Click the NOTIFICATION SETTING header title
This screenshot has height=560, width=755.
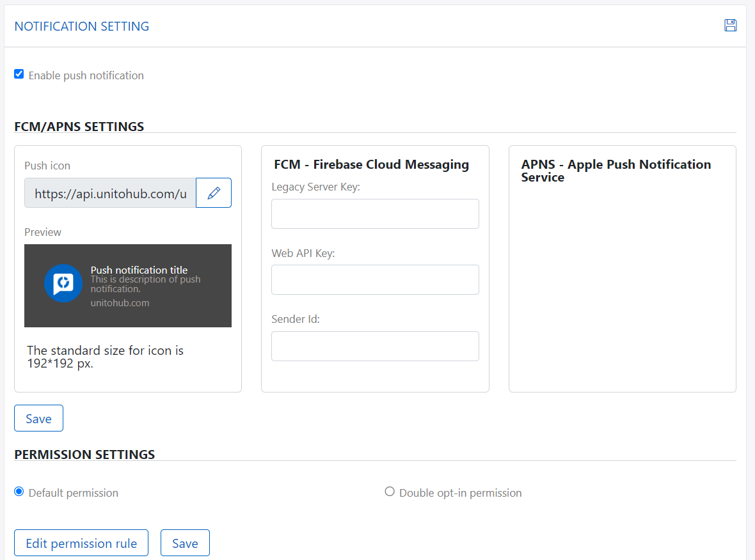click(x=81, y=26)
